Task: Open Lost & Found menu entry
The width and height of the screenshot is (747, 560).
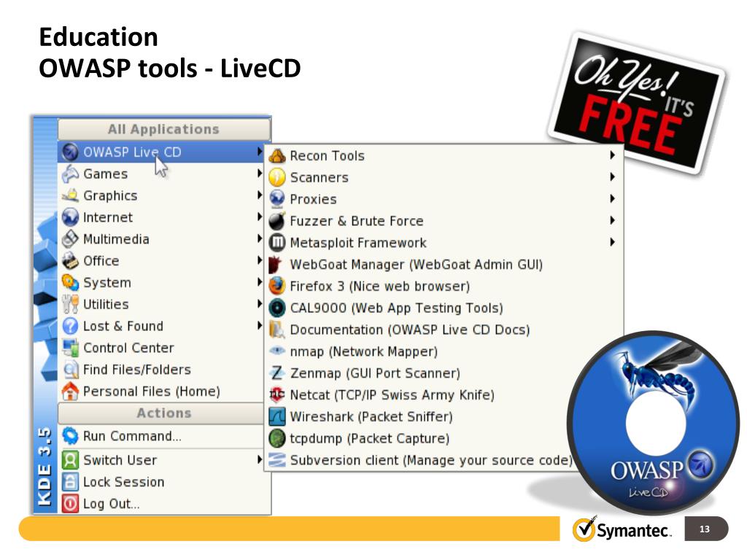Action: (162, 326)
